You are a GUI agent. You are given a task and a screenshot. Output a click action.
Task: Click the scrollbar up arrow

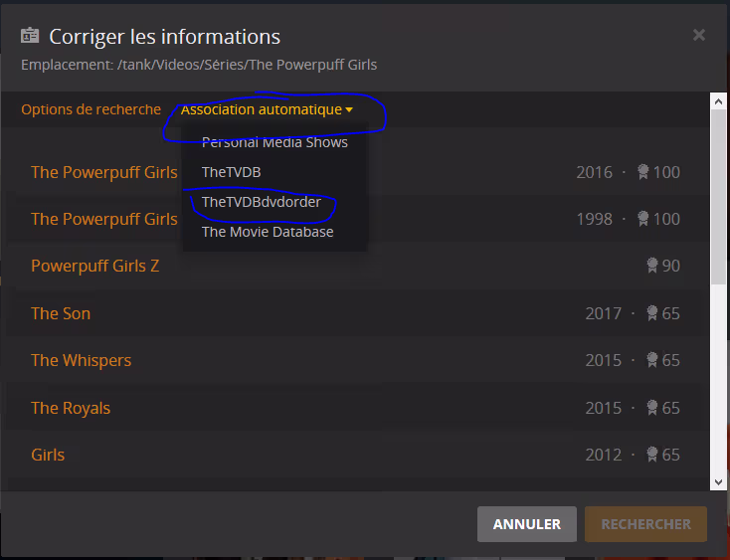[718, 101]
